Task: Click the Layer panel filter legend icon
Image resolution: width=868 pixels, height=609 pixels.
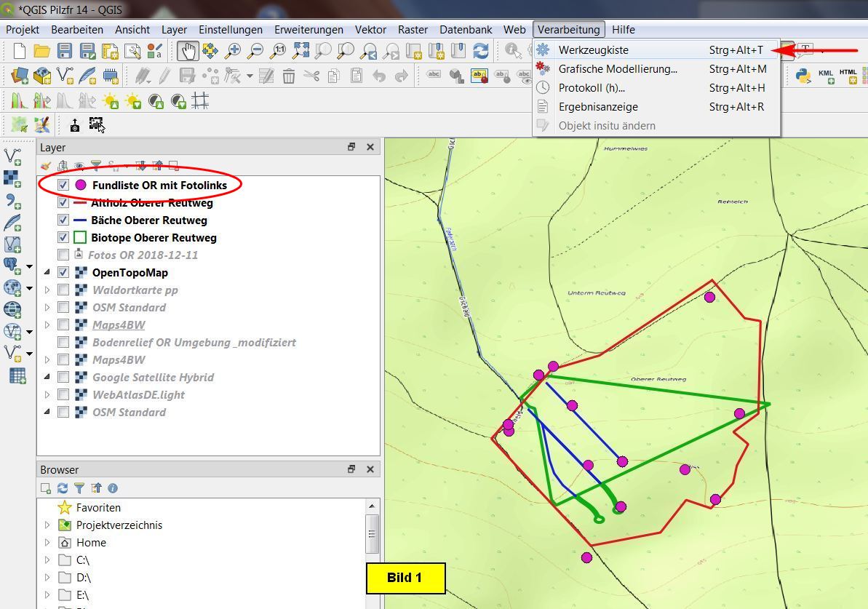Action: click(x=95, y=166)
